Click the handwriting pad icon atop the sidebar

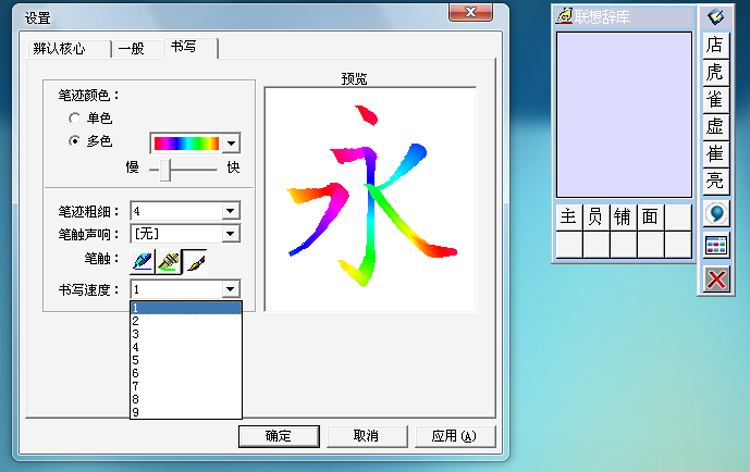click(715, 17)
